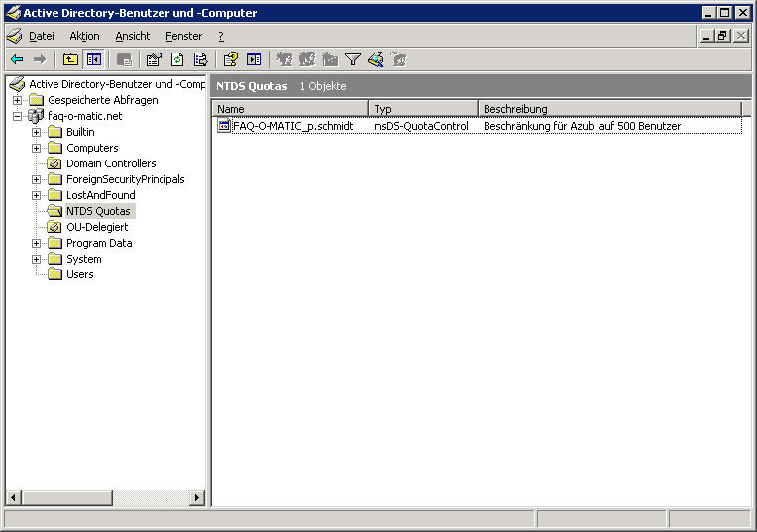Open the Fenster menu
The image size is (757, 532).
(x=183, y=36)
